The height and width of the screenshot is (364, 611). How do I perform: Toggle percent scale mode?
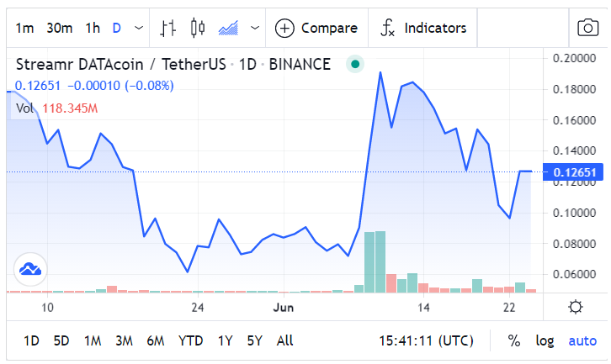tap(514, 341)
